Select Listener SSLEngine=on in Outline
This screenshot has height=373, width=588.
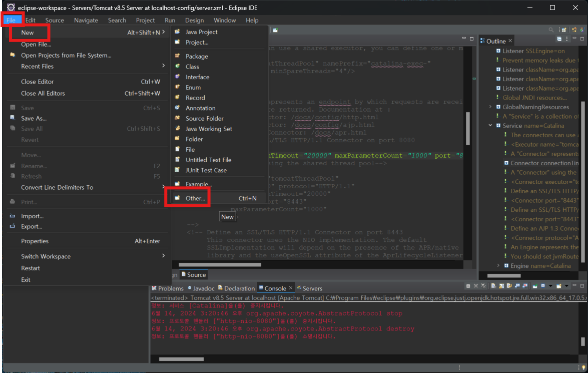pos(530,51)
